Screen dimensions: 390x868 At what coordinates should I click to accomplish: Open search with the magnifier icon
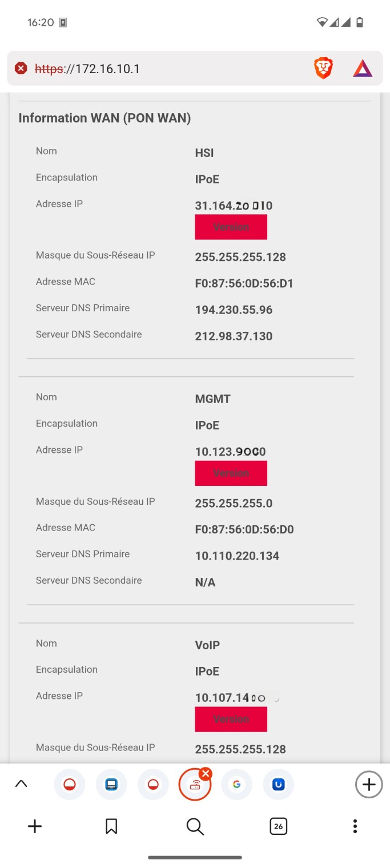[x=195, y=826]
